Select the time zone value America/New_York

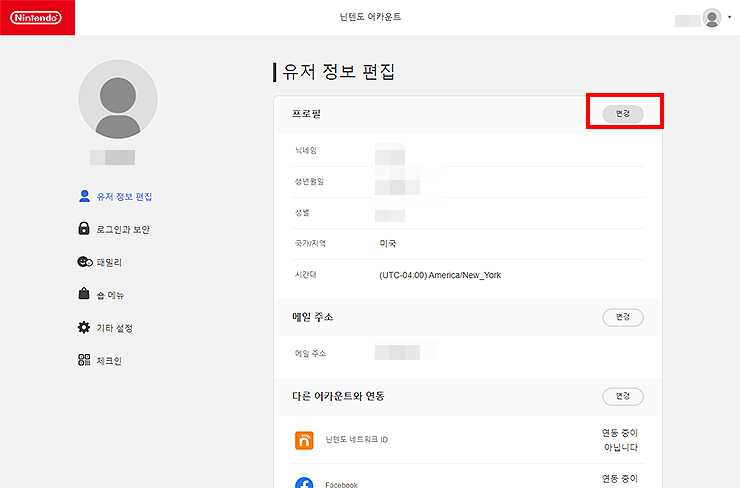pyautogui.click(x=440, y=275)
